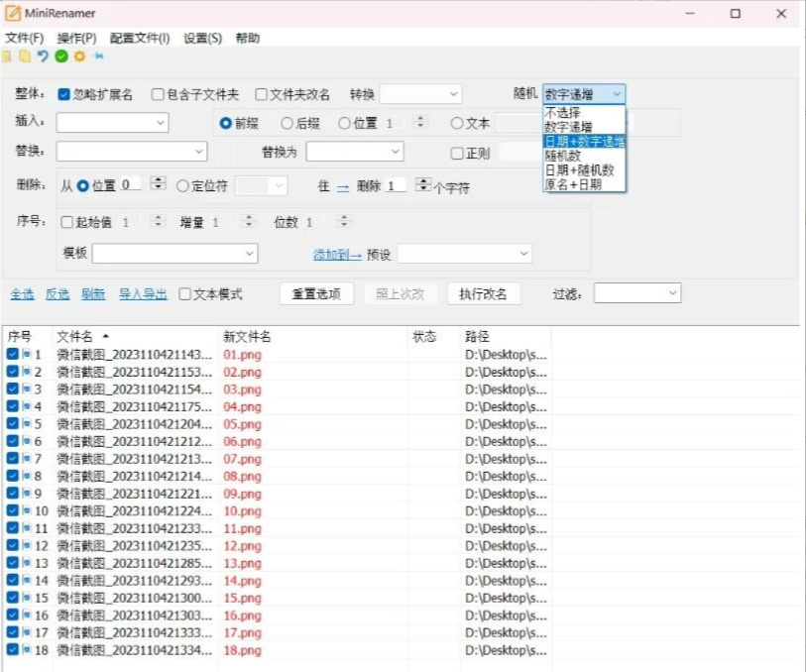Select the 后缀 radio button
The height and width of the screenshot is (672, 806).
click(x=287, y=124)
